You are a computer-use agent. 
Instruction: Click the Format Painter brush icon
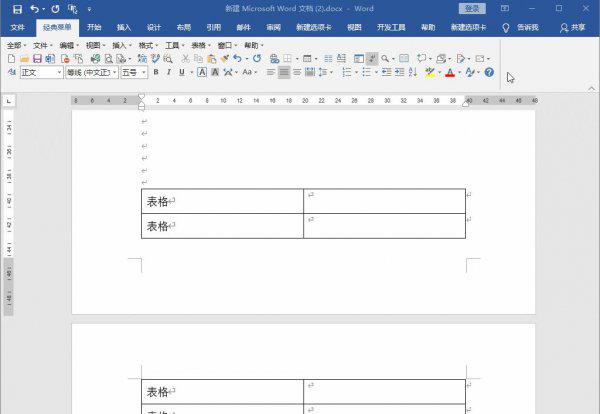[x=225, y=59]
